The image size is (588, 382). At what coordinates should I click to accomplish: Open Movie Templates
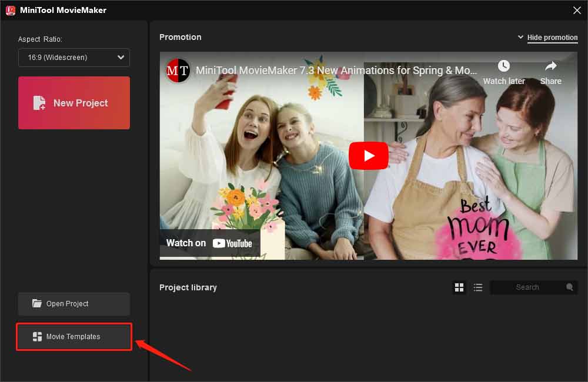(x=74, y=337)
